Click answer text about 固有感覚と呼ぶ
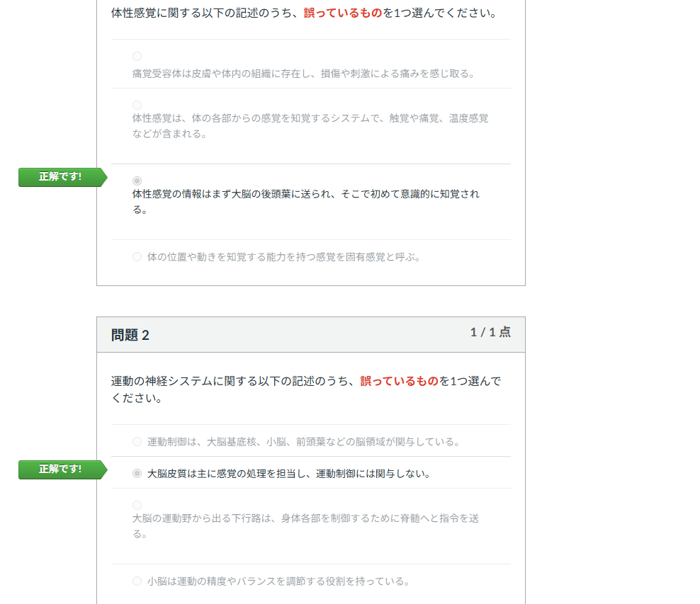This screenshot has height=604, width=700. [283, 257]
